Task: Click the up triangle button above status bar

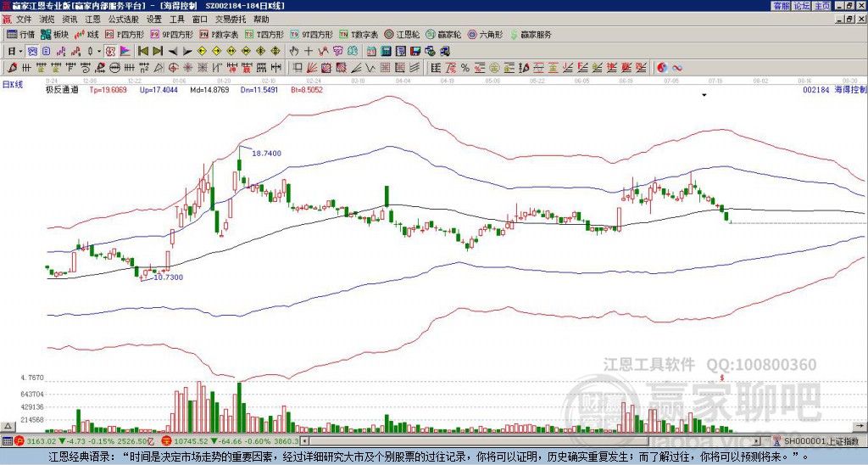Action: click(7, 426)
